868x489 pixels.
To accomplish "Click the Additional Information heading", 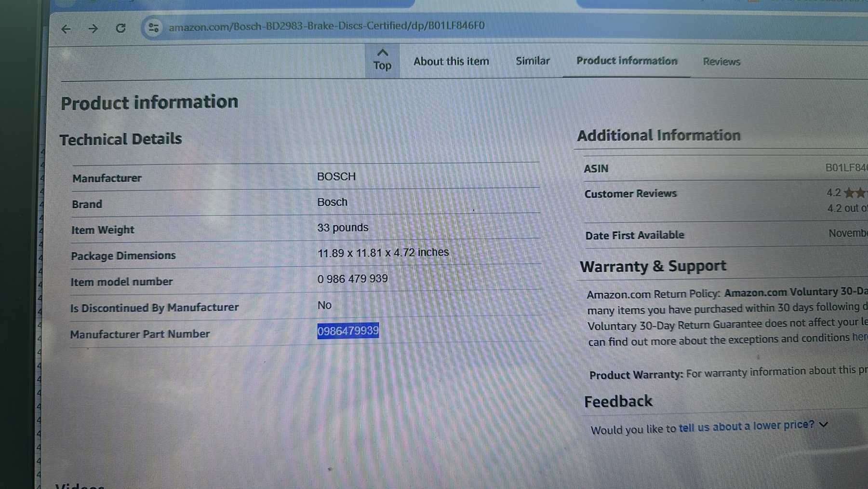I will pos(659,136).
